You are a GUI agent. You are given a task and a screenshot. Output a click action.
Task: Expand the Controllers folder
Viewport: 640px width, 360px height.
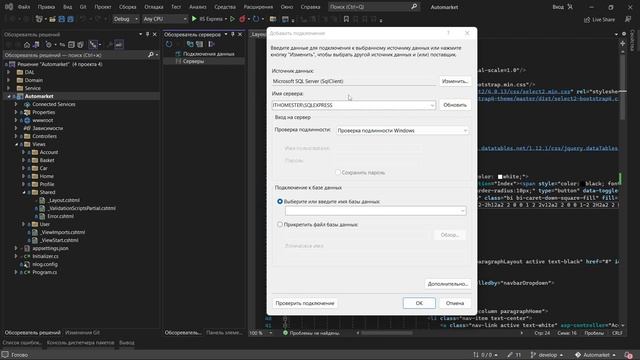pos(16,136)
